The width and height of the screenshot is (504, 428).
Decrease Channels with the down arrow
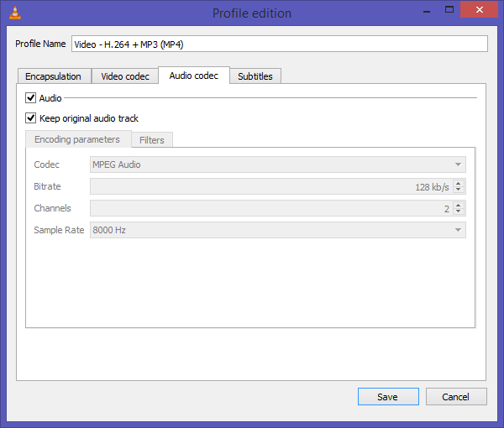(459, 211)
